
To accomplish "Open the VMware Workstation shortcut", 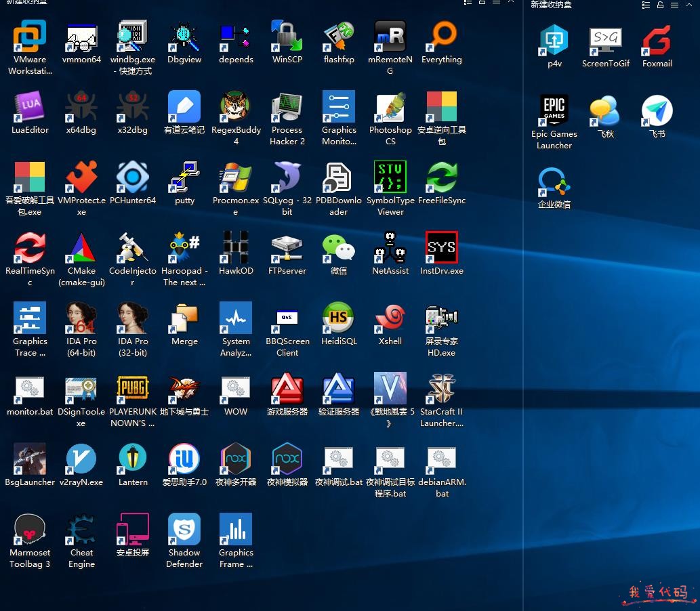I will point(30,36).
